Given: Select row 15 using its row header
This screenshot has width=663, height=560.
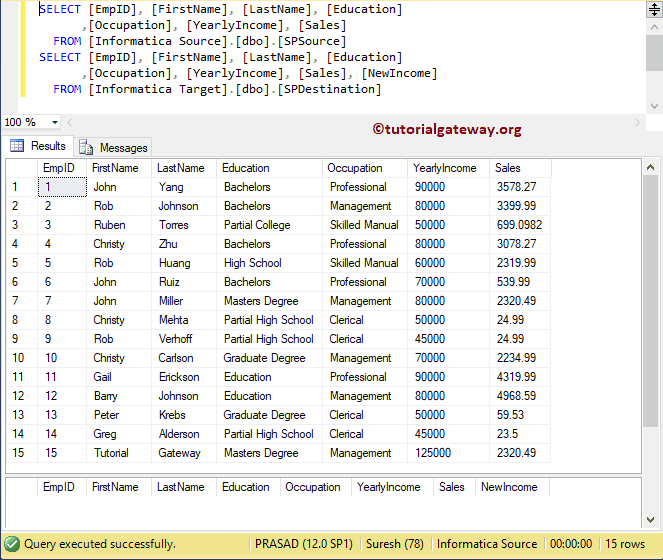Looking at the screenshot, I should (19, 453).
